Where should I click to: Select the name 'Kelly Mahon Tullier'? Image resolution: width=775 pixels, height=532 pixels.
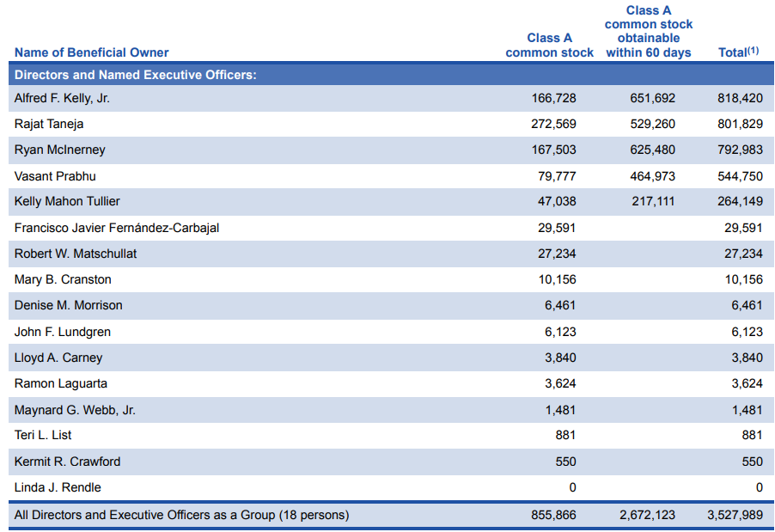pos(67,201)
